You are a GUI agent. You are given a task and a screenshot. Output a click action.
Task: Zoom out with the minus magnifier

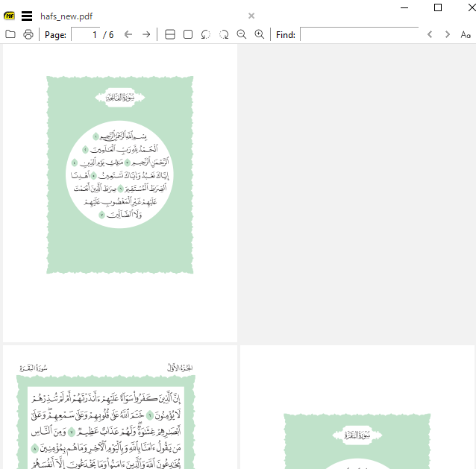click(x=242, y=34)
